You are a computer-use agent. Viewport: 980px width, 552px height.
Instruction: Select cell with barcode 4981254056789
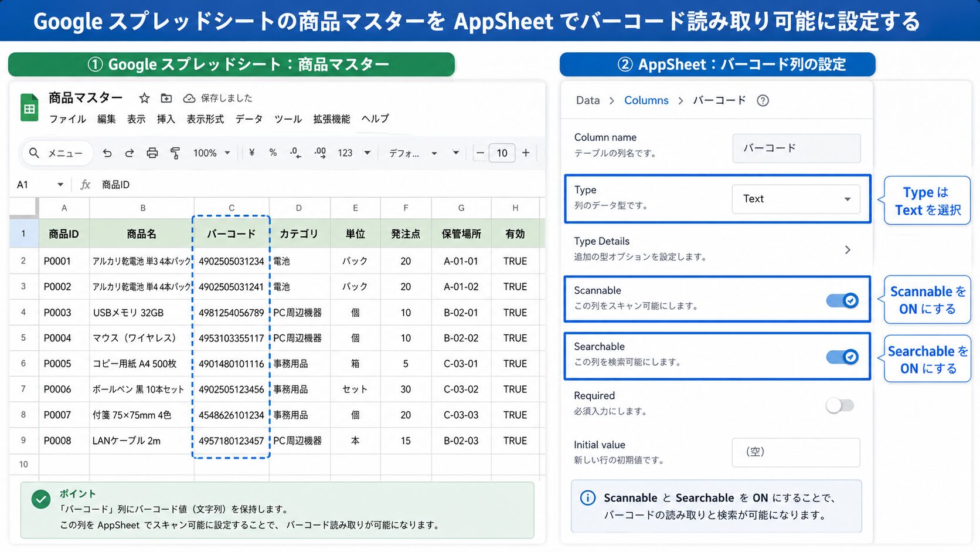click(x=232, y=313)
